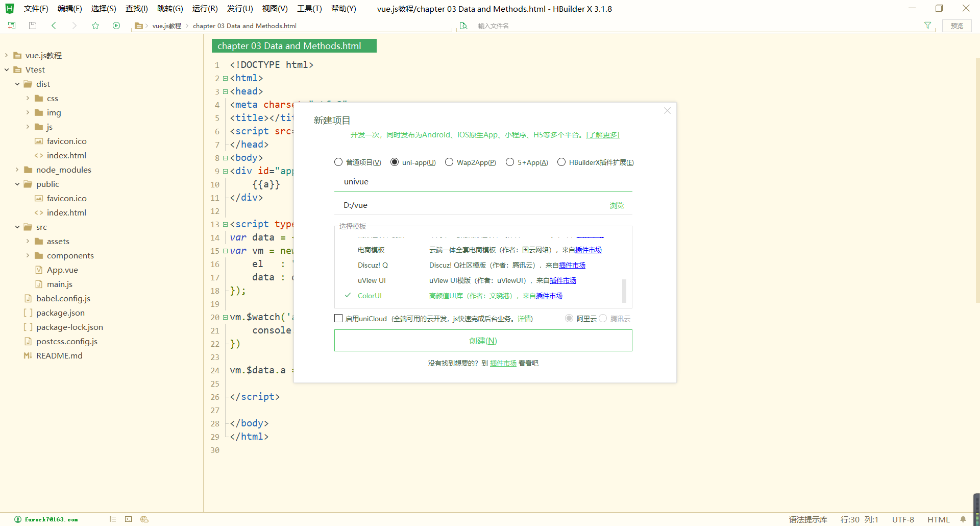Save the file with the toolbar icon

[33, 26]
